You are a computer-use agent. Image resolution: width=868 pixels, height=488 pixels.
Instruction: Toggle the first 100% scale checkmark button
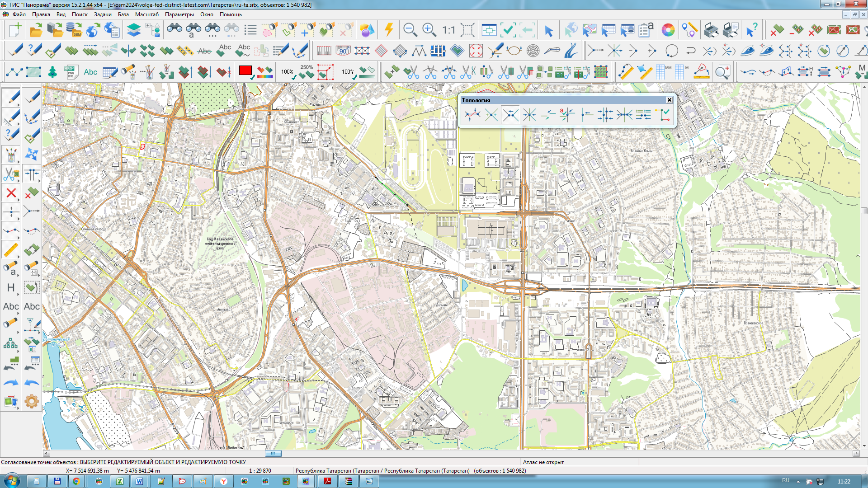[288, 72]
